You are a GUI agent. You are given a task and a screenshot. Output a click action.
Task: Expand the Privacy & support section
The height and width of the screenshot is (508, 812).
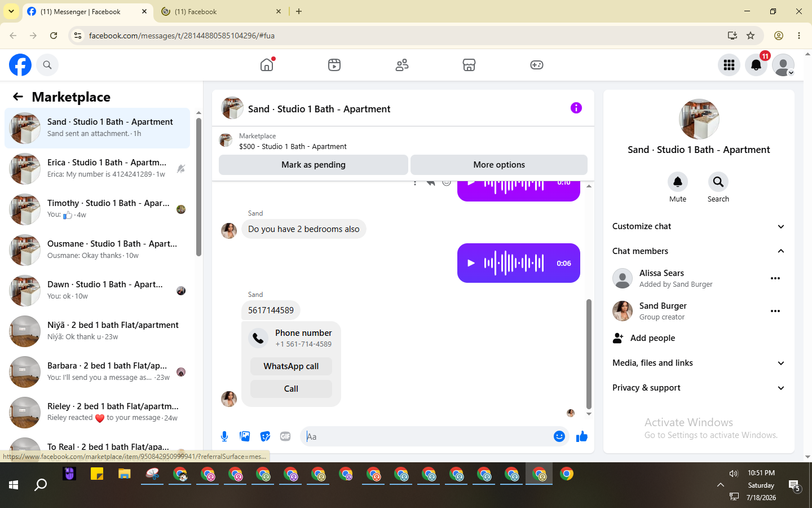click(699, 388)
